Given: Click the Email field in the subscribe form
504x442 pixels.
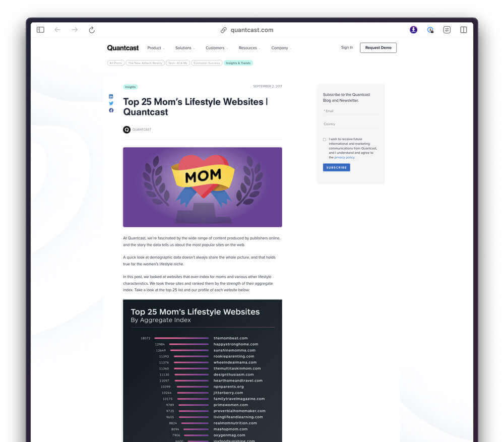Looking at the screenshot, I should (351, 111).
